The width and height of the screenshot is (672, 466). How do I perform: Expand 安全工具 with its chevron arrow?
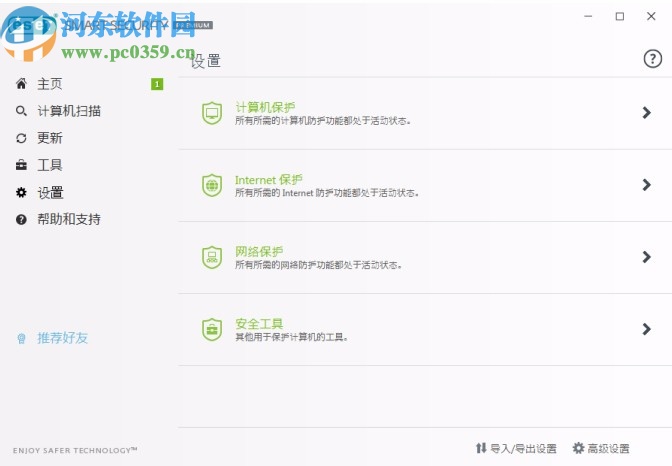(646, 329)
